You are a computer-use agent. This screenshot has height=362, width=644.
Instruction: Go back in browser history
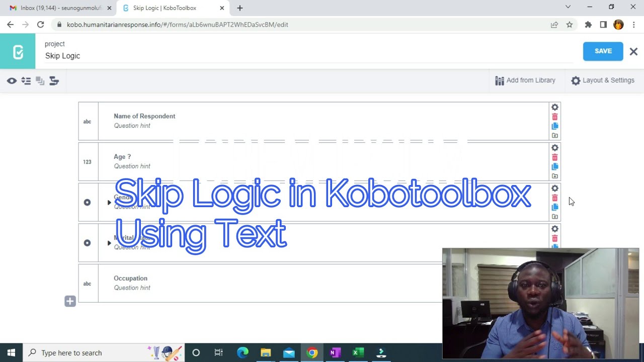point(10,25)
